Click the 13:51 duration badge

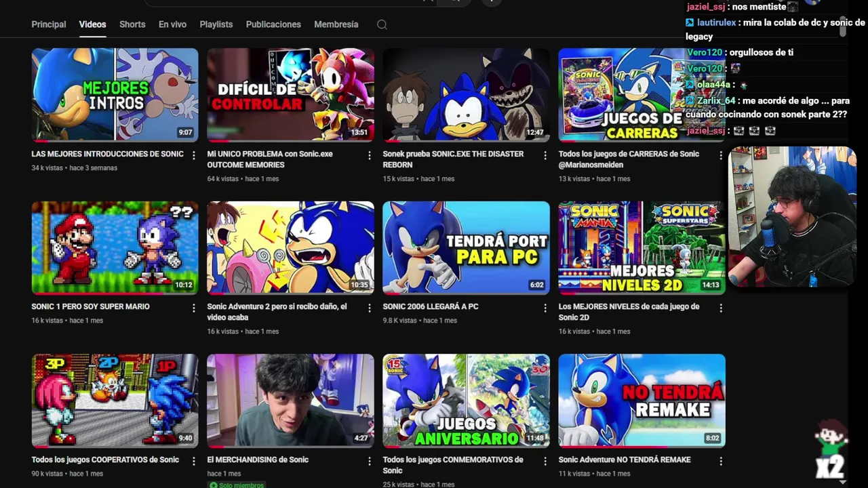[x=359, y=133]
